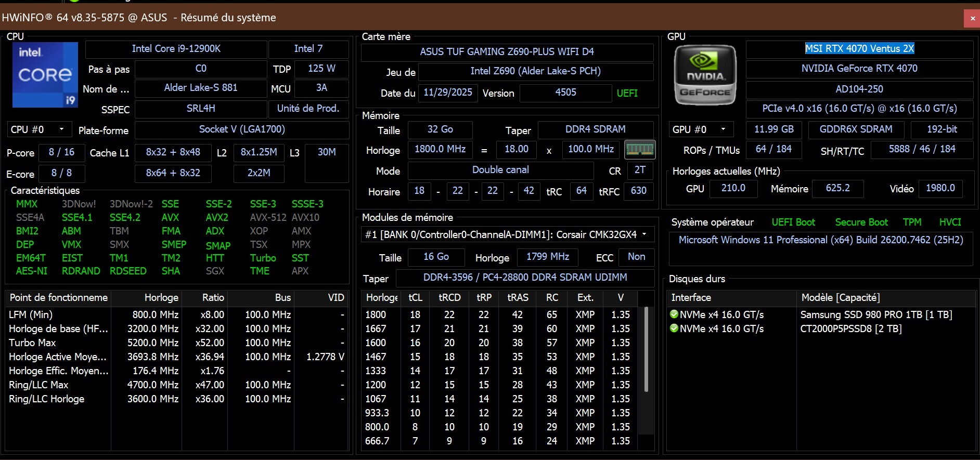The width and height of the screenshot is (980, 460).
Task: Select the Microsoft Windows 11 Professional build text
Action: [821, 240]
